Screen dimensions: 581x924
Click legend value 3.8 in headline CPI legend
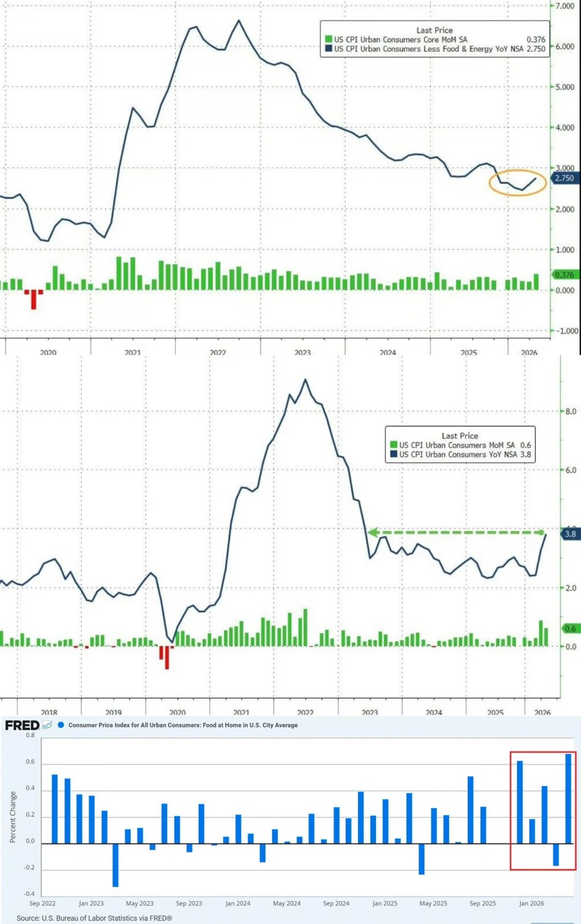point(526,454)
